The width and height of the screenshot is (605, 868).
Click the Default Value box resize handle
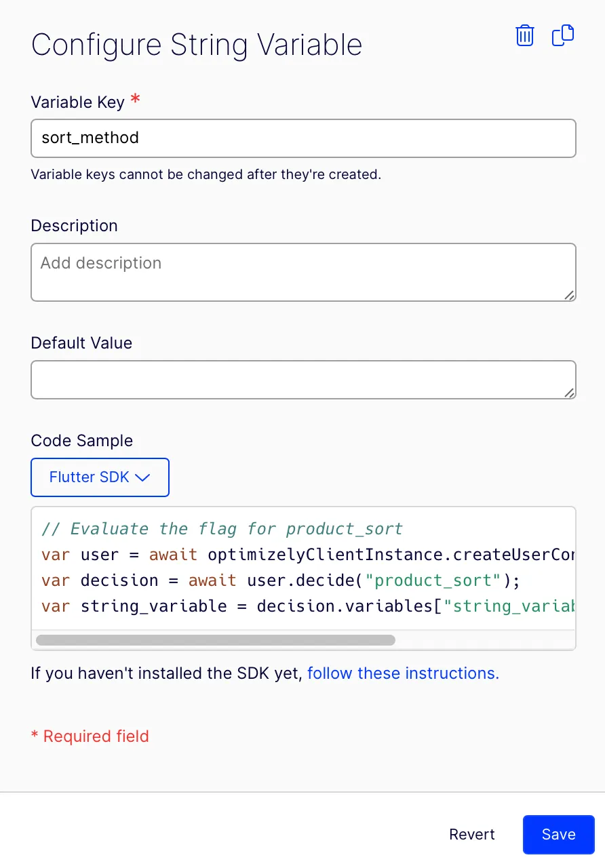tap(569, 393)
